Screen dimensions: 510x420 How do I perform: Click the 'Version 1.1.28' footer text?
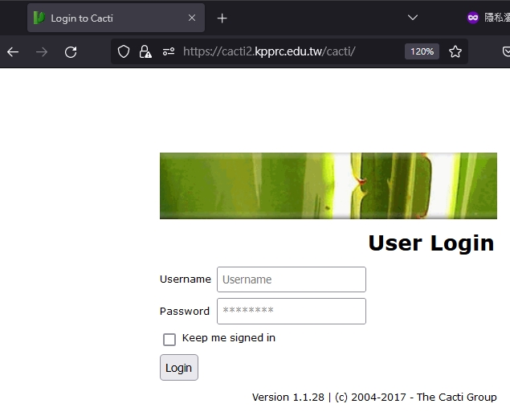pos(288,398)
